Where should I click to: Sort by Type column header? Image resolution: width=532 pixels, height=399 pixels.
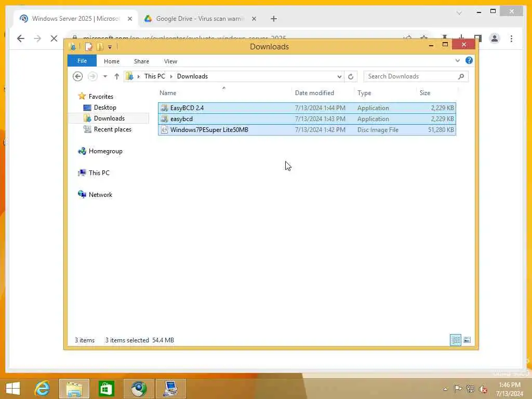pos(364,93)
